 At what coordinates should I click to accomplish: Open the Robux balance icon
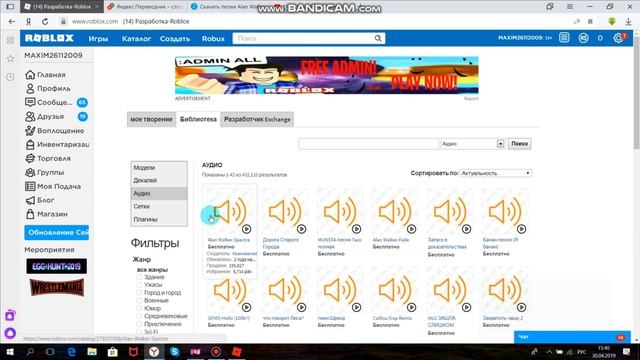[x=584, y=38]
